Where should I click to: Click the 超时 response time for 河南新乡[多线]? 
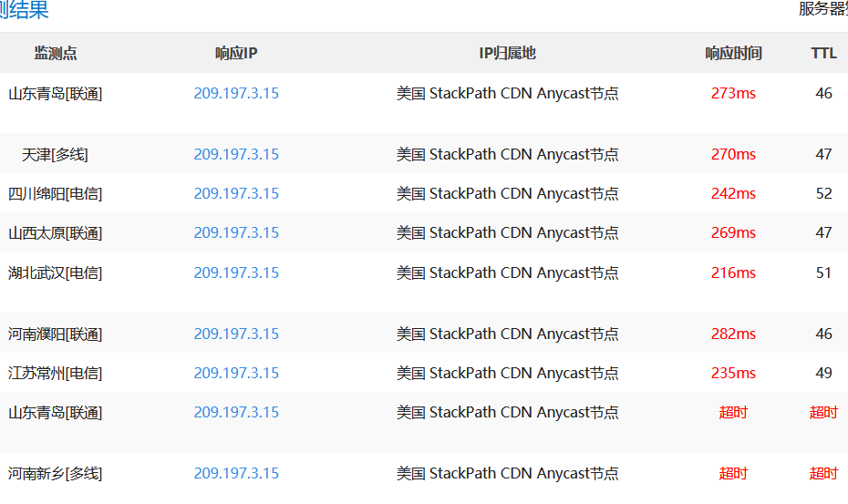[733, 473]
